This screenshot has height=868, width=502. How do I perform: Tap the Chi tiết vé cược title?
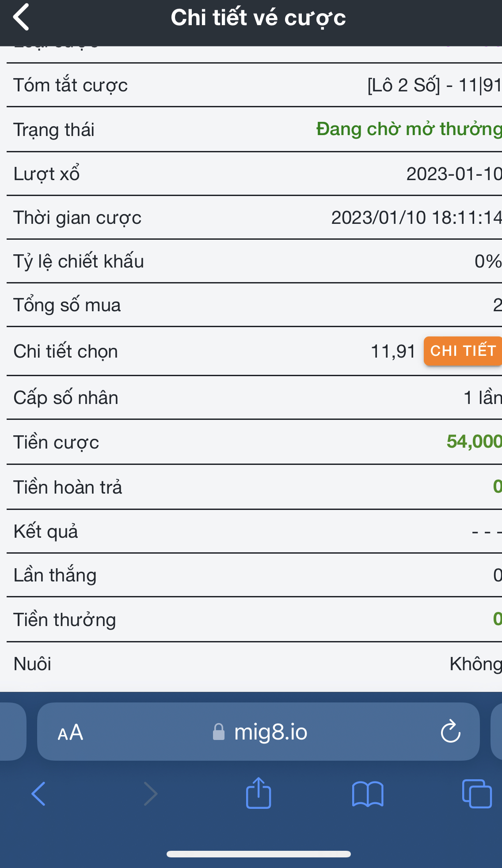pyautogui.click(x=259, y=18)
